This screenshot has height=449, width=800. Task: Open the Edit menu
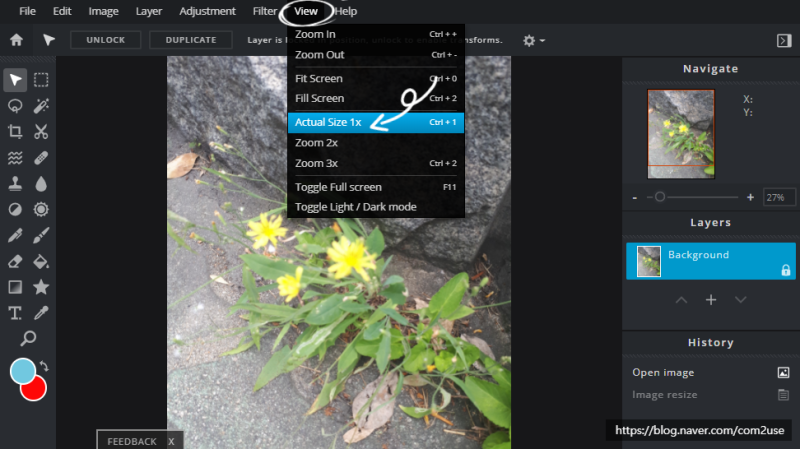pos(62,11)
